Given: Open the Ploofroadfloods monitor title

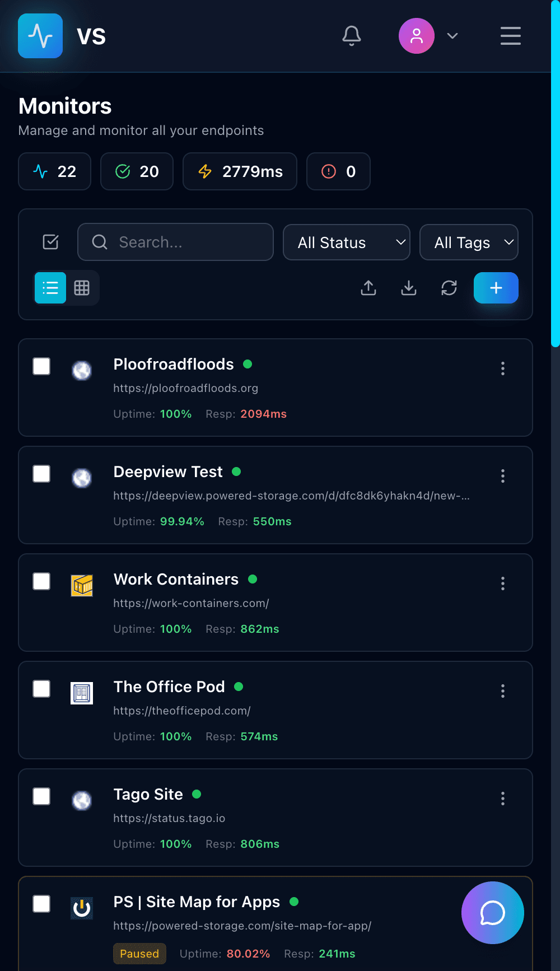Looking at the screenshot, I should click(174, 365).
